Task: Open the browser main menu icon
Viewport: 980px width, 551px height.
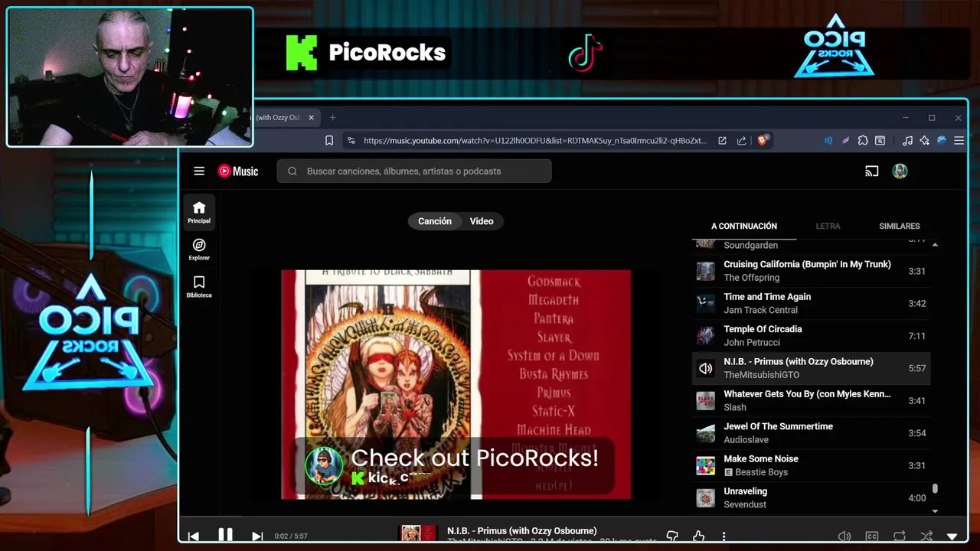Action: tap(959, 141)
